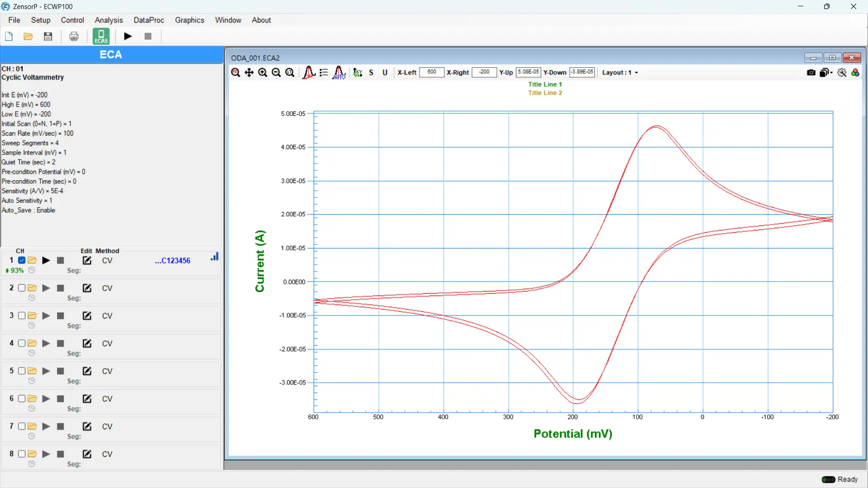Edit the method for channel 7
Viewport: 868px width, 488px height.
tap(87, 426)
